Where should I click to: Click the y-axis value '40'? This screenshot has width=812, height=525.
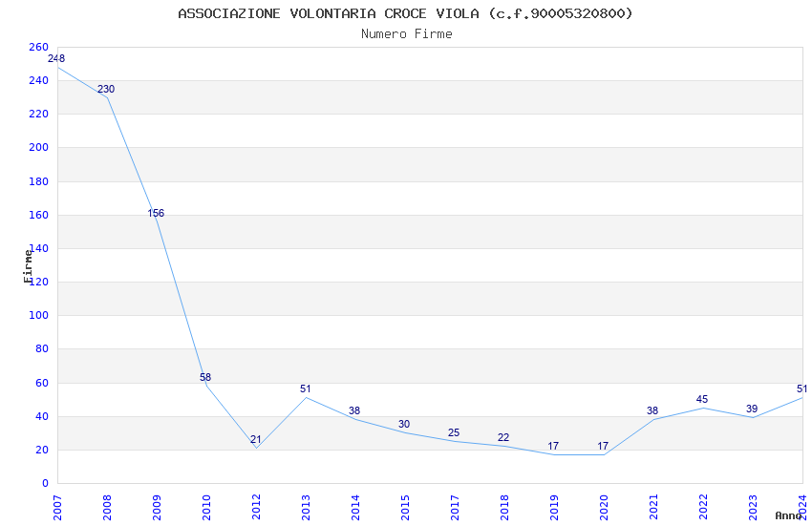pos(42,417)
